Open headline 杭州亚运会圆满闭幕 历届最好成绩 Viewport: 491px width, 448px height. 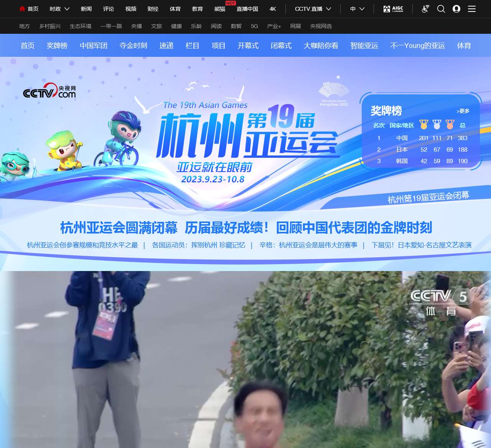tap(246, 228)
